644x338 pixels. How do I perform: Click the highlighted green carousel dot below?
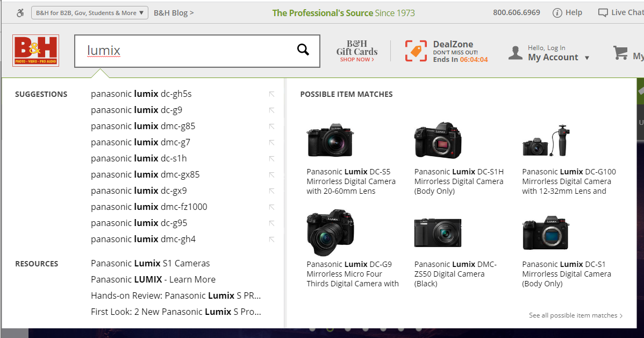tap(330, 329)
